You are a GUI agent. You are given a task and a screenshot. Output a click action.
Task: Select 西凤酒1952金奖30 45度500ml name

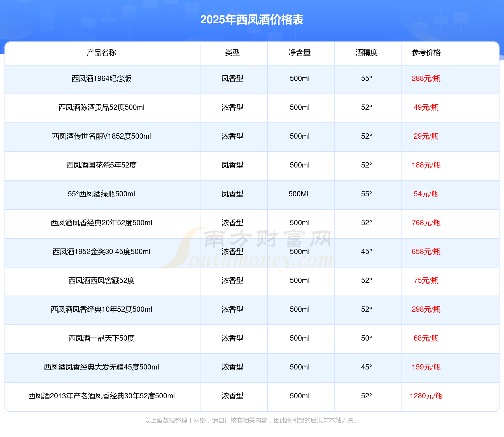(101, 252)
